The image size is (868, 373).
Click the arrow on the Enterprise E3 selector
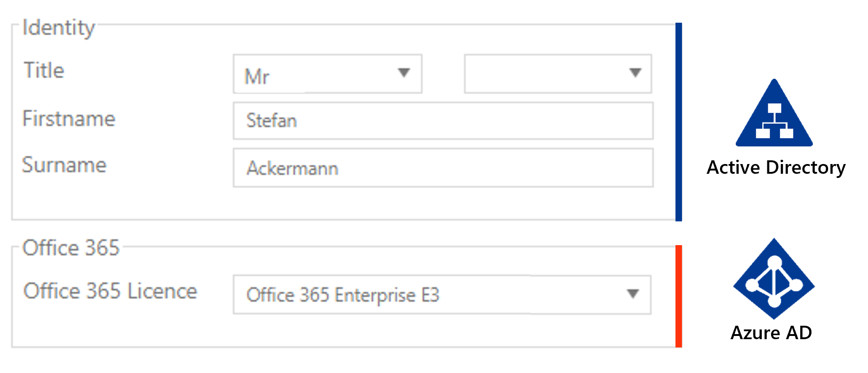[632, 294]
